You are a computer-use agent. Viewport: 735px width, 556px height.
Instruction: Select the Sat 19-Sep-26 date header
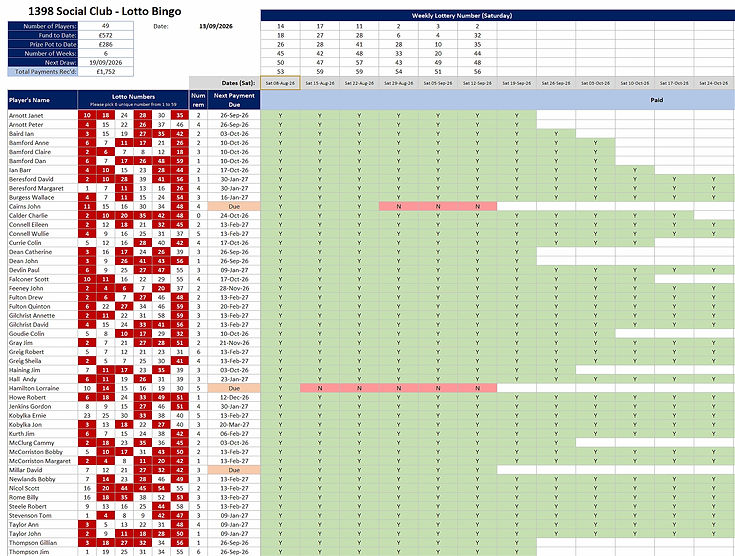pyautogui.click(x=517, y=83)
